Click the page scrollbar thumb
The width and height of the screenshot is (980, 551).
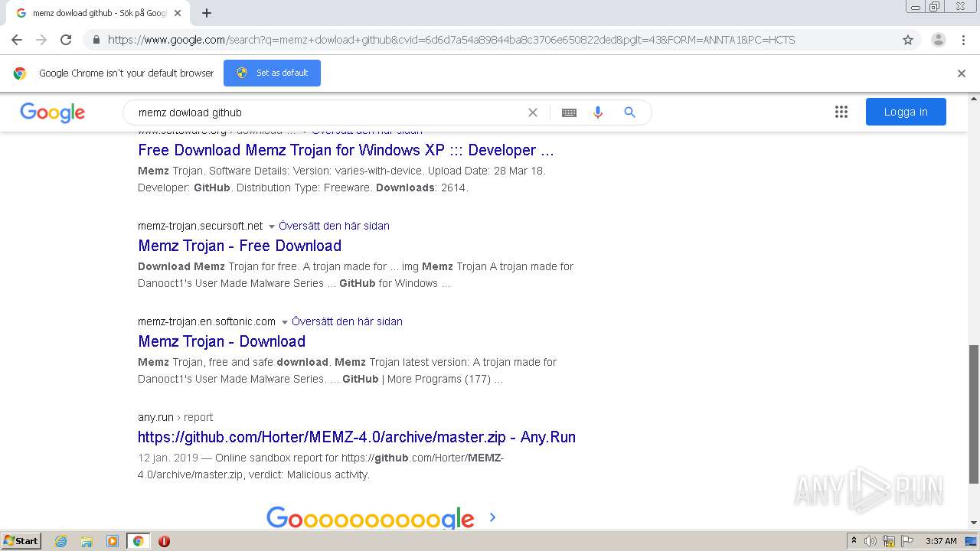click(x=974, y=413)
